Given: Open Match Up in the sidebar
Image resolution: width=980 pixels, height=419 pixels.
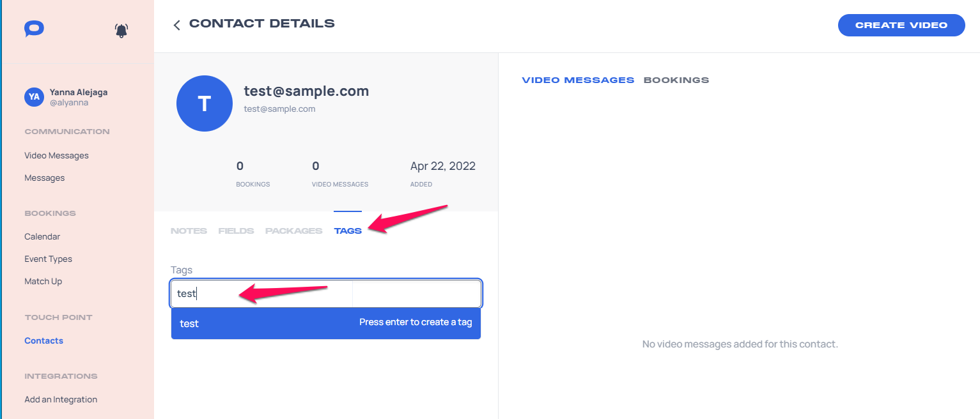Looking at the screenshot, I should pyautogui.click(x=43, y=281).
